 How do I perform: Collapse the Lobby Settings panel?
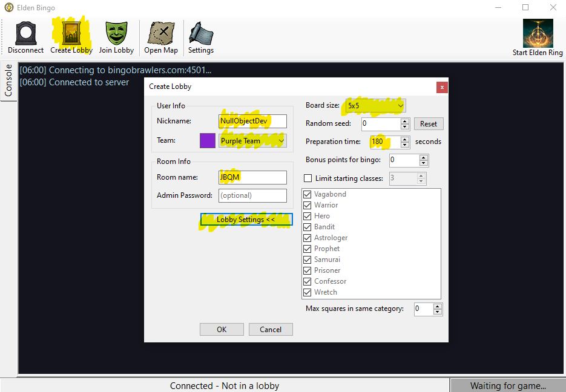pyautogui.click(x=246, y=220)
